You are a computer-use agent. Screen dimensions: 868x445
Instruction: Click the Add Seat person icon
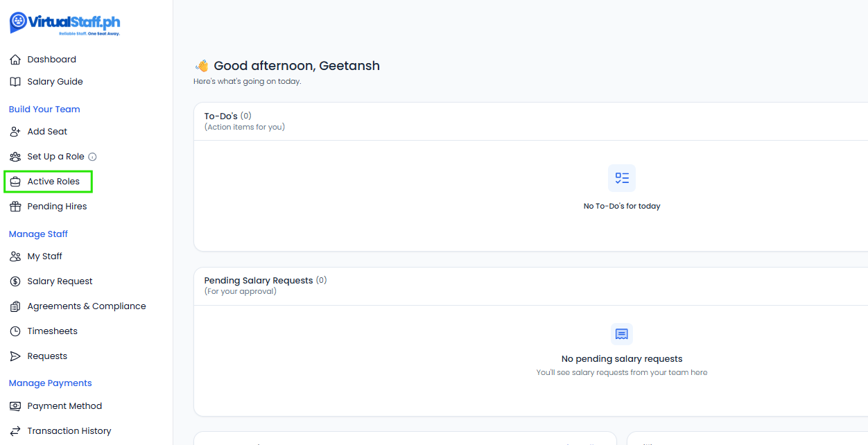tap(15, 132)
